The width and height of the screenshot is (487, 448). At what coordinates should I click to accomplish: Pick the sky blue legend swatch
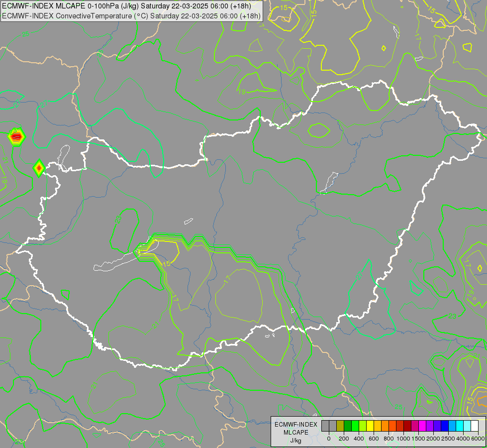click(453, 426)
